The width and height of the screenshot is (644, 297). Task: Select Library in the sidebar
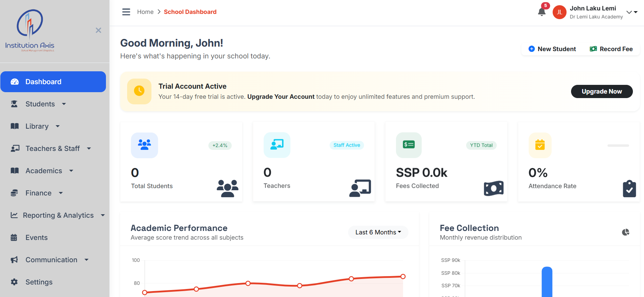pos(37,126)
